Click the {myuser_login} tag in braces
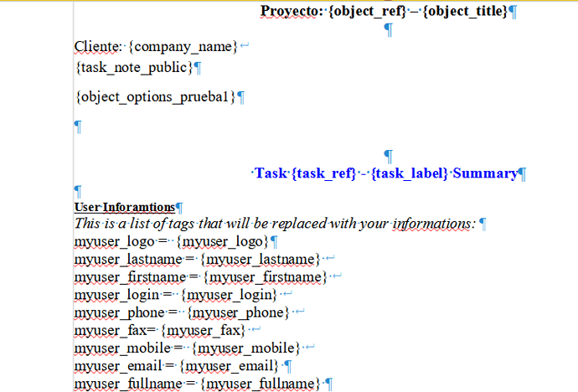The width and height of the screenshot is (578, 392). point(230,295)
